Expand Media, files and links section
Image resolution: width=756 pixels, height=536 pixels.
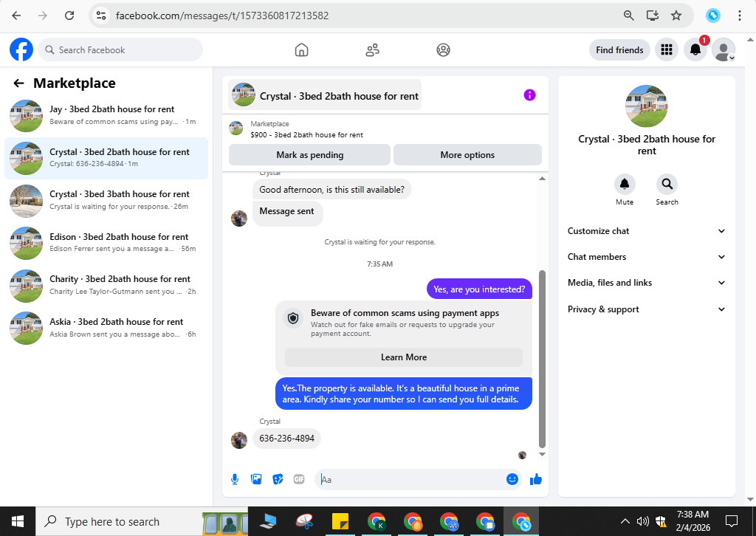(647, 283)
